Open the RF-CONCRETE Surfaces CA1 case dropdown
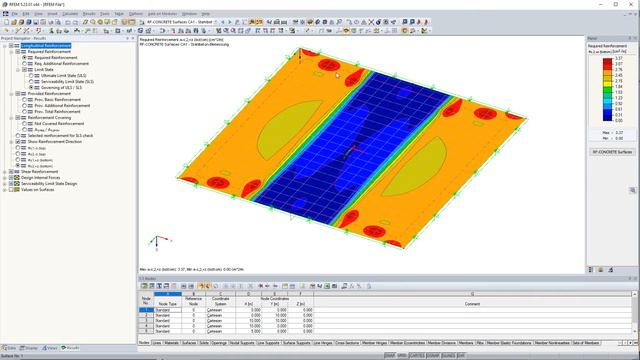 coord(216,22)
